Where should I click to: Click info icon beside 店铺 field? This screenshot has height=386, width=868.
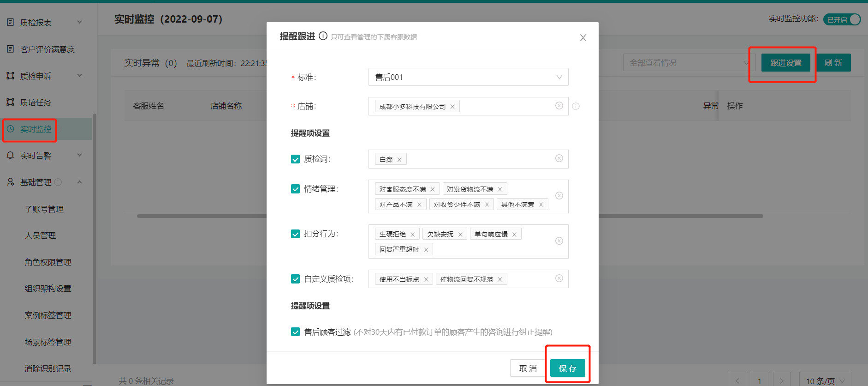tap(576, 106)
